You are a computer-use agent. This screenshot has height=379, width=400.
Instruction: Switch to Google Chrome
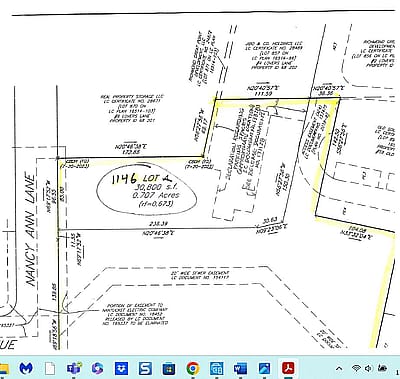(193, 368)
